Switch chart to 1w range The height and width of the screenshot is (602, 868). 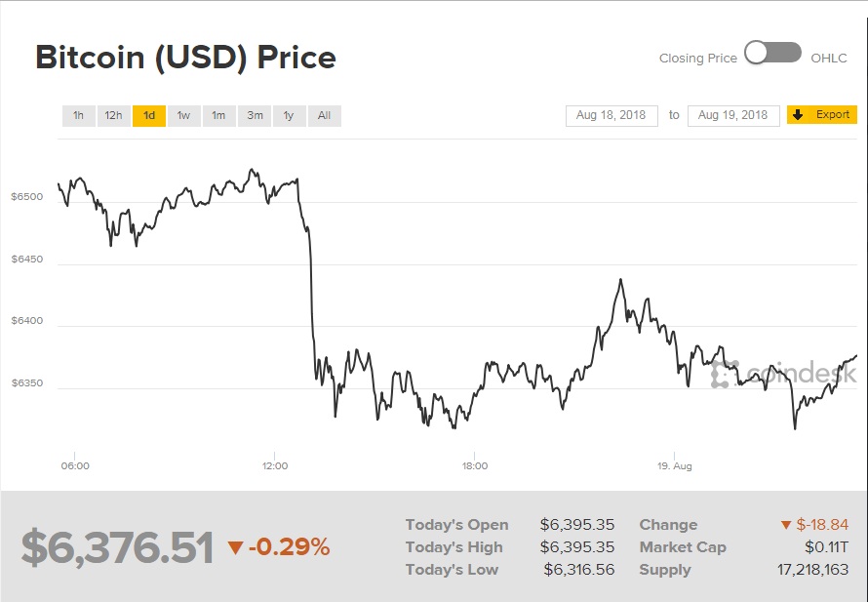click(183, 116)
